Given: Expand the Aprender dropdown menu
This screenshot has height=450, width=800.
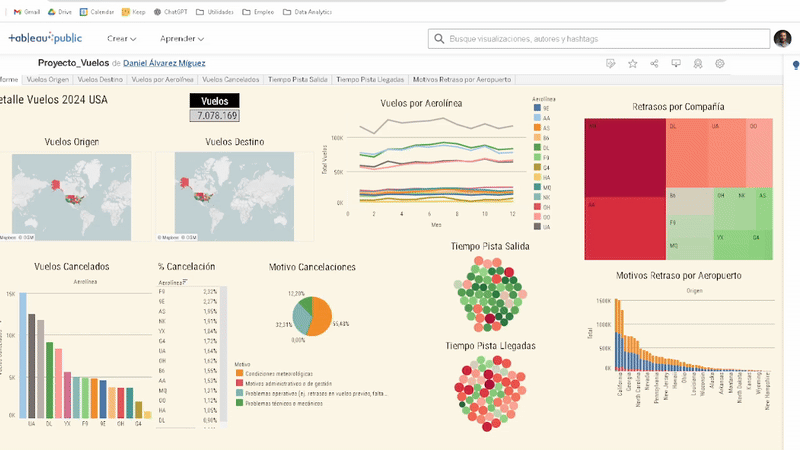Looking at the screenshot, I should (x=182, y=38).
